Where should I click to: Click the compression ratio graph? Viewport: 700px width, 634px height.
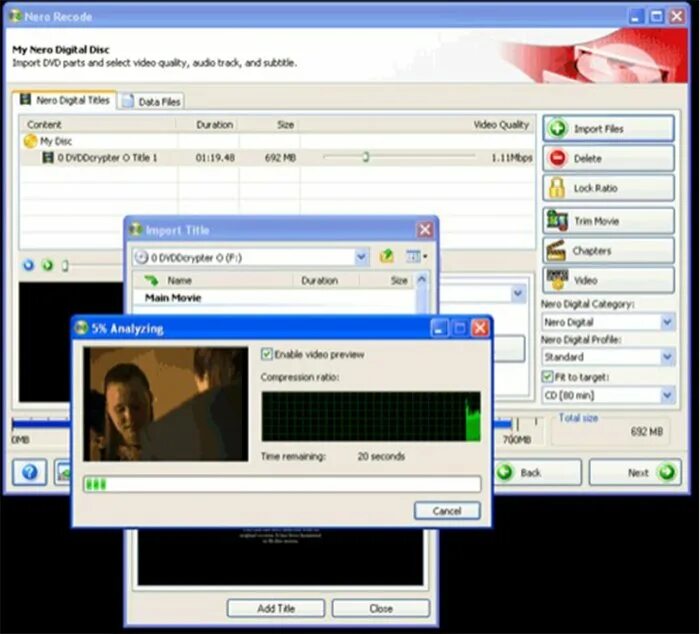click(371, 417)
